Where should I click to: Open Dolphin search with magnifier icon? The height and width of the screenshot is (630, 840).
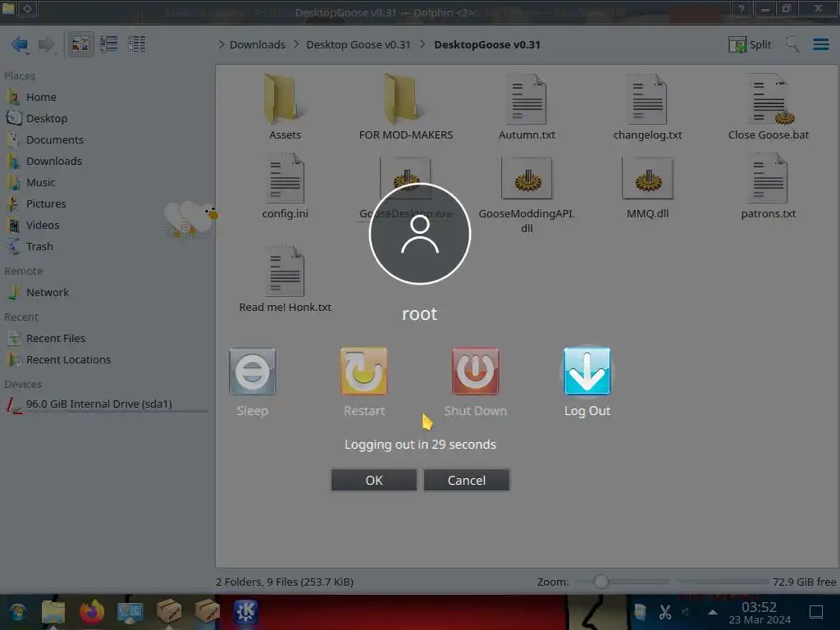coord(792,44)
